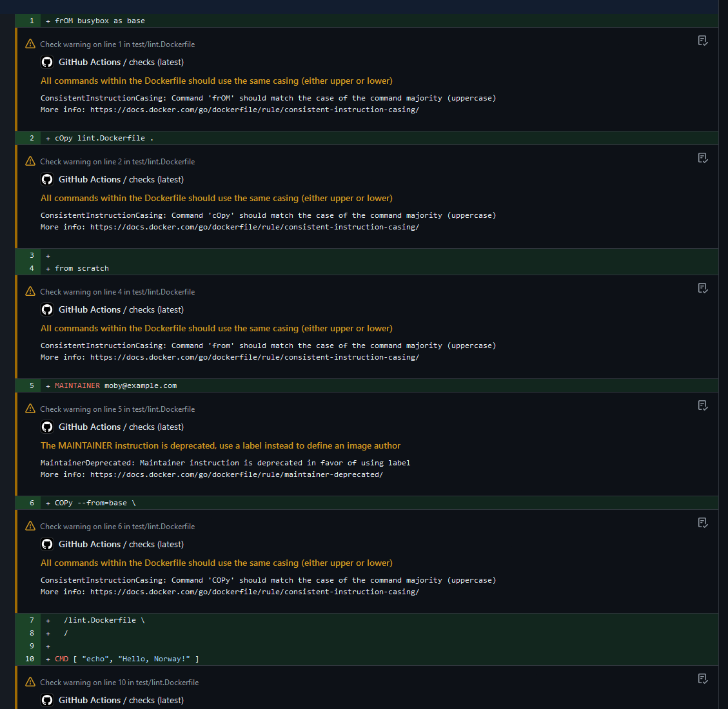Dismiss the line 4 'from scratch' warning
Viewport: 728px width, 709px height.
coord(702,287)
